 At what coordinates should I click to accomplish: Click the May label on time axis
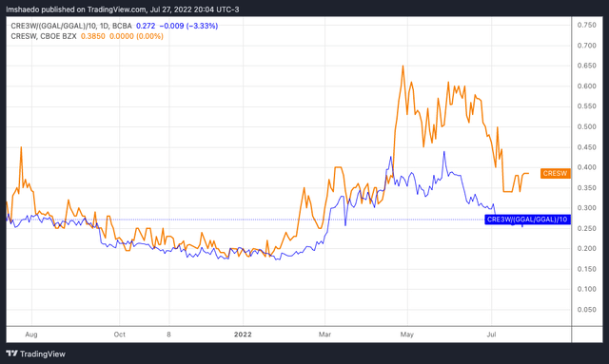pos(407,335)
